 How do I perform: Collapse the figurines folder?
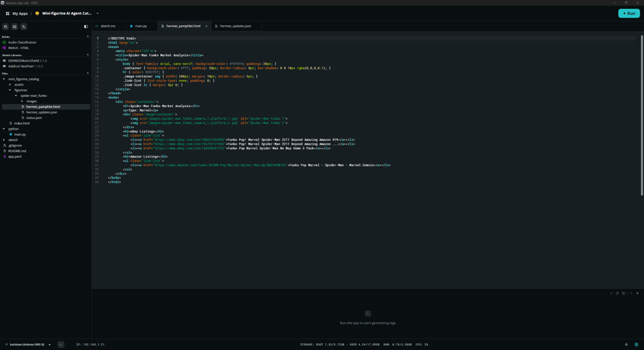(10, 90)
